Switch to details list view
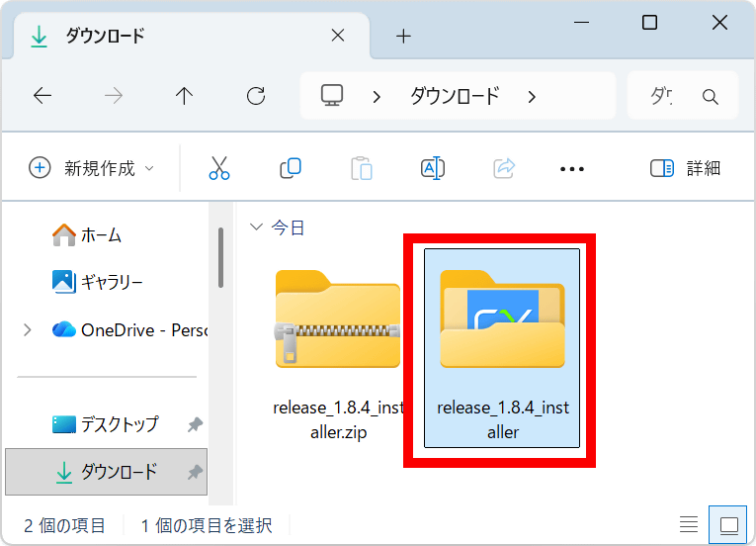The width and height of the screenshot is (756, 546). [x=689, y=524]
